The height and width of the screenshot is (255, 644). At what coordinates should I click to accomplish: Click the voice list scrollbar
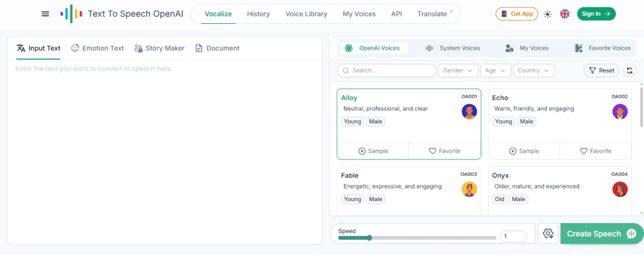tap(642, 107)
